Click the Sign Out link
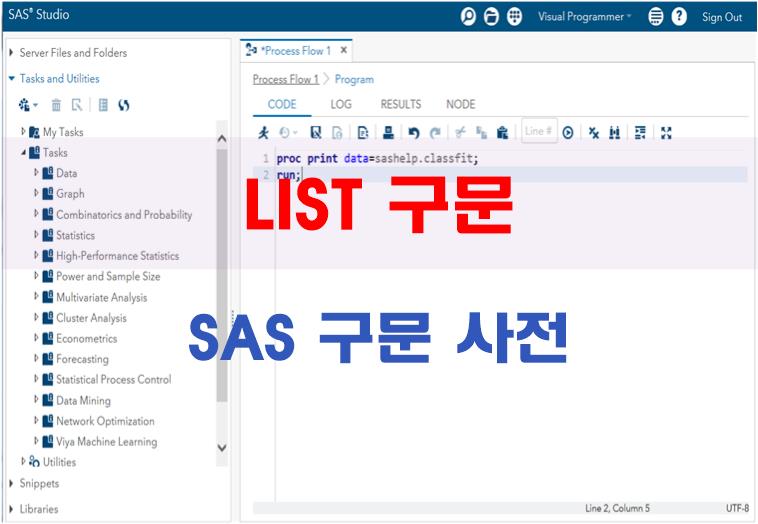The image size is (758, 524). [722, 17]
